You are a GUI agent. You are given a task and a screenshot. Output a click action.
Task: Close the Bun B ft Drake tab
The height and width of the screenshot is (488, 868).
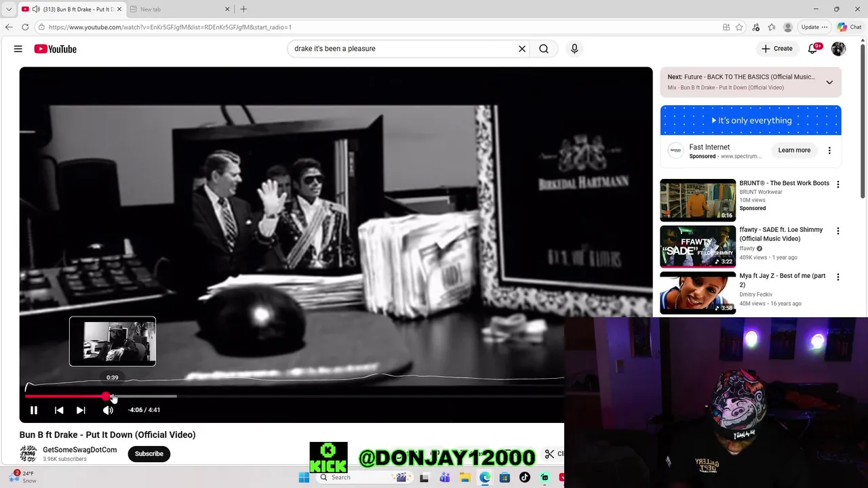point(119,9)
